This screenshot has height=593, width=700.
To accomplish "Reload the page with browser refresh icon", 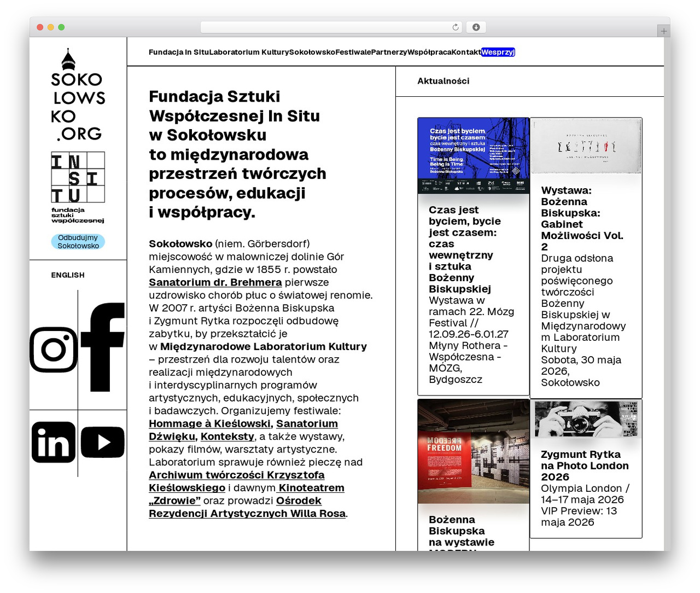I will point(456,27).
